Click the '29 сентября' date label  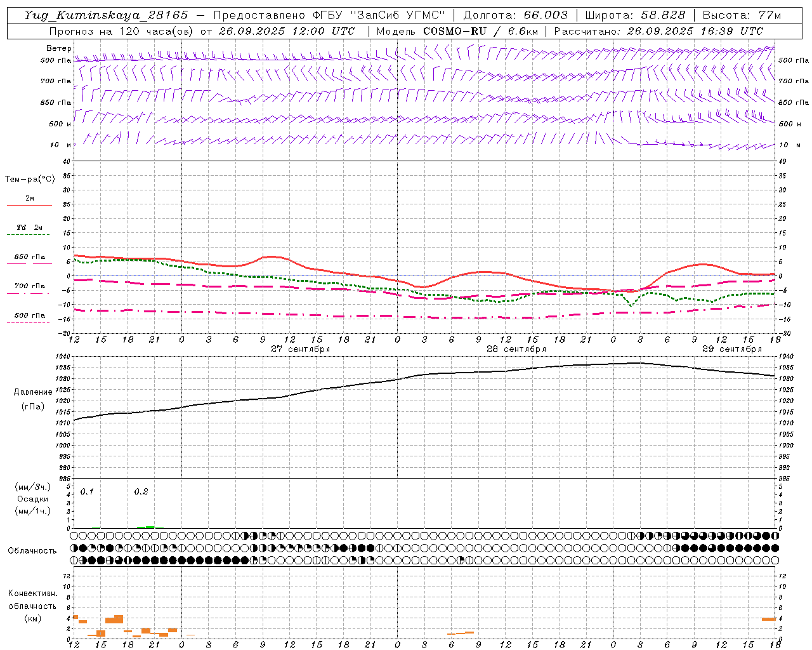click(x=732, y=349)
